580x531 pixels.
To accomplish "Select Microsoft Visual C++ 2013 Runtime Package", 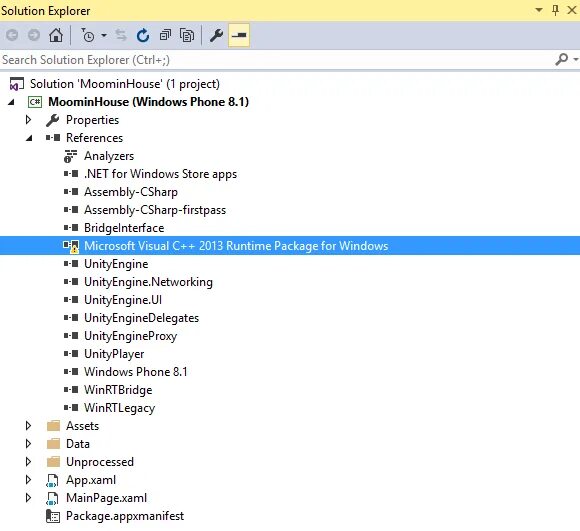I will point(236,246).
